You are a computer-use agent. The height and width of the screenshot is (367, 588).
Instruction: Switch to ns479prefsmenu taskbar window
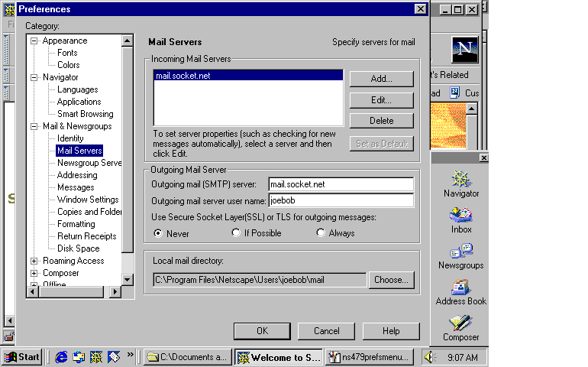(370, 357)
